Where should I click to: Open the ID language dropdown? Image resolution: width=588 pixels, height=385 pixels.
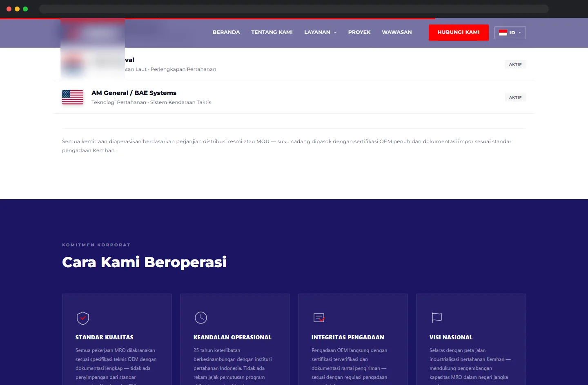tap(510, 33)
